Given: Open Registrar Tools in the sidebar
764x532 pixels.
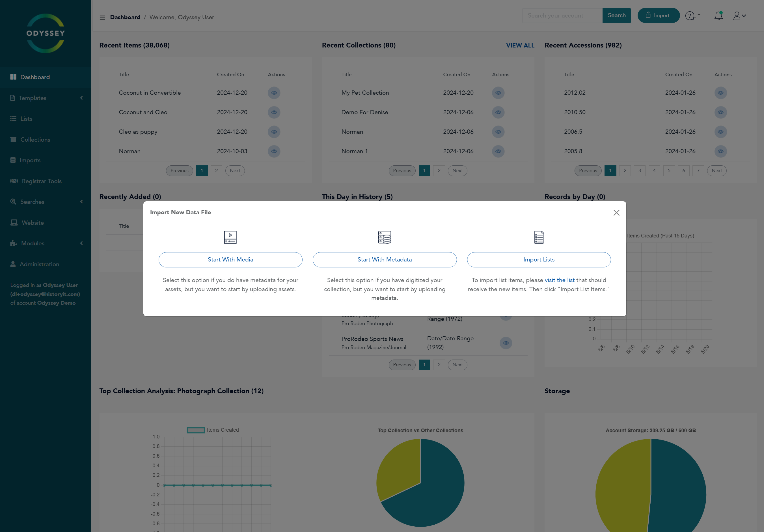Looking at the screenshot, I should 42,181.
